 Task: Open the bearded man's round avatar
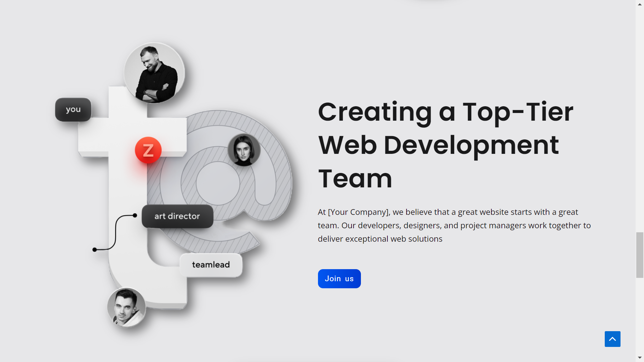[154, 73]
